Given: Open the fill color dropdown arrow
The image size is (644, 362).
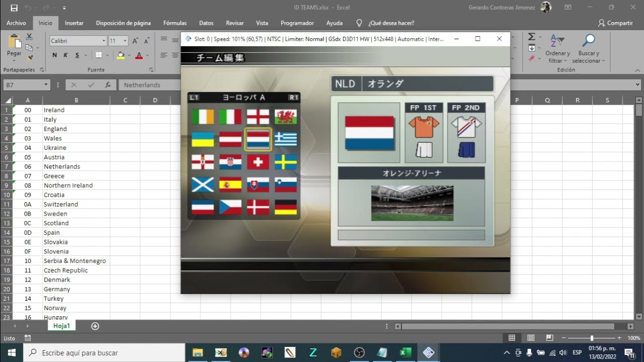Looking at the screenshot, I should [x=129, y=55].
